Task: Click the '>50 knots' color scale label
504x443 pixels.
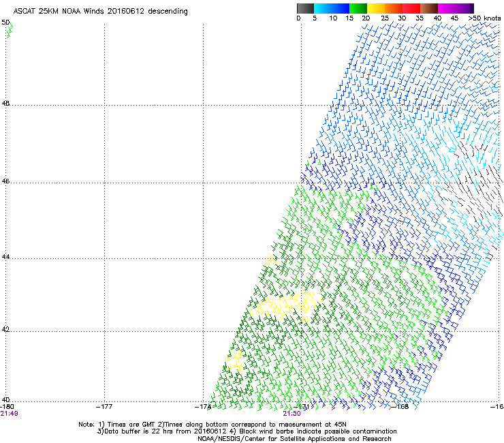Action: tap(484, 18)
